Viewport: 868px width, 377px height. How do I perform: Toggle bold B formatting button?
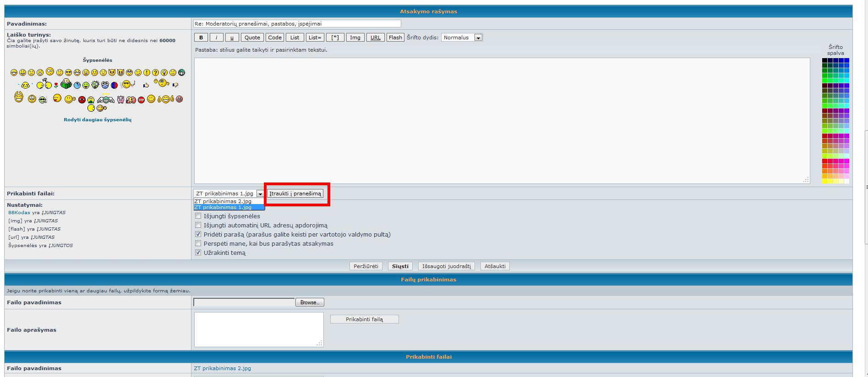pos(201,38)
